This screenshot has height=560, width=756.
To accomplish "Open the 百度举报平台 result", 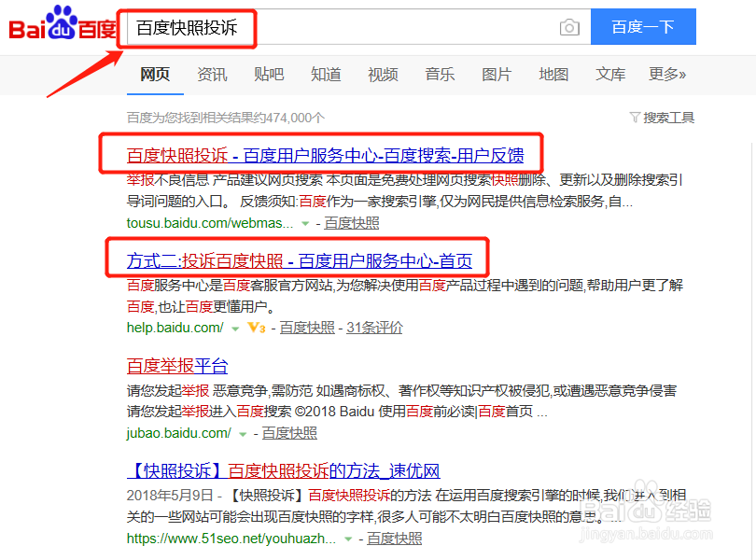I will tap(177, 366).
